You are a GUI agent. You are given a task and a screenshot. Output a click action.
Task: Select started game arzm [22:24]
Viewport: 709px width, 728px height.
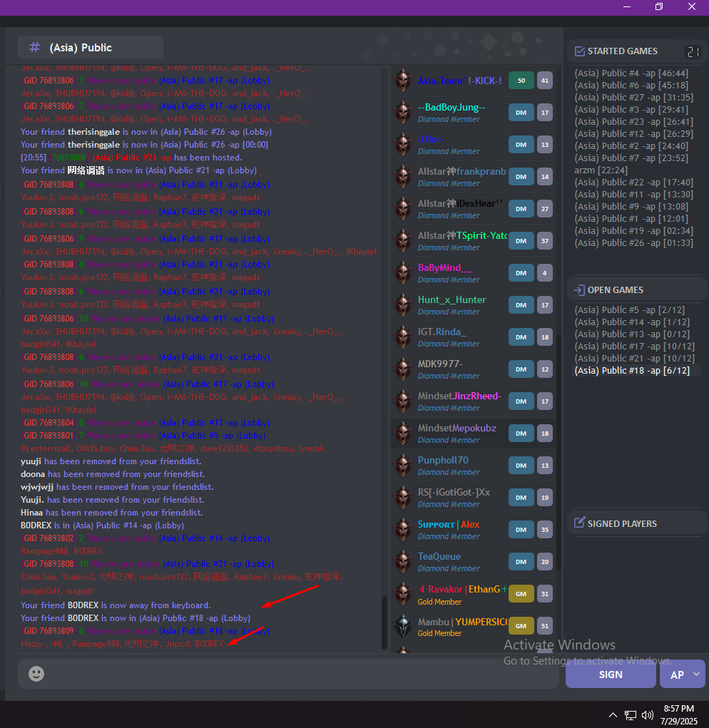point(601,170)
